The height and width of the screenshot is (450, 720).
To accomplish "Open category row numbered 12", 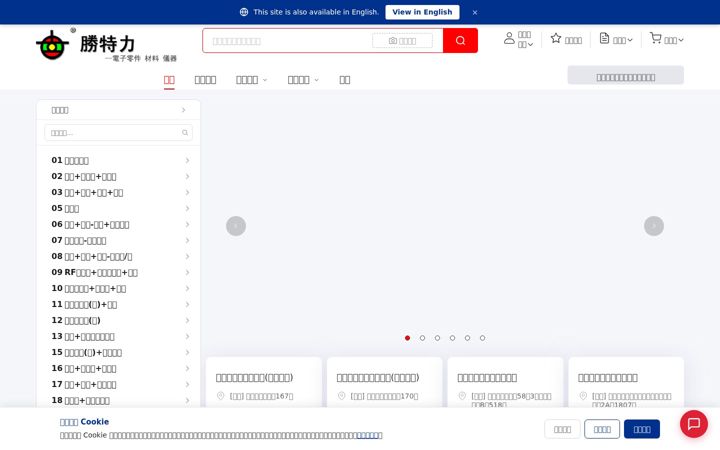I will click(120, 321).
